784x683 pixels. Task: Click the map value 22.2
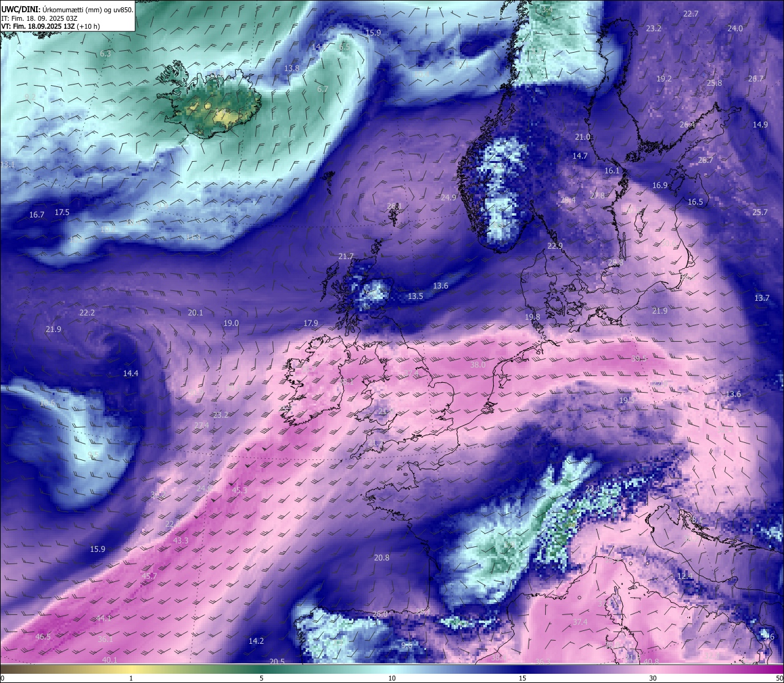click(87, 312)
